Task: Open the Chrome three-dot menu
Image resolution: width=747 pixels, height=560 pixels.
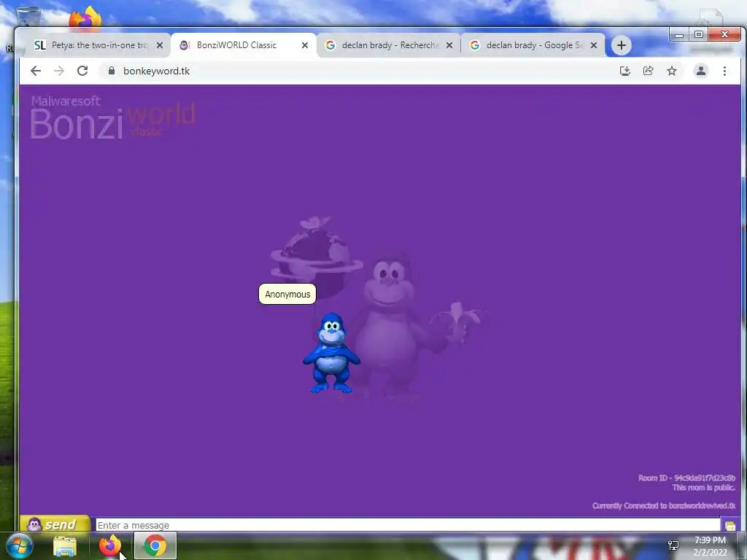Action: [x=724, y=71]
